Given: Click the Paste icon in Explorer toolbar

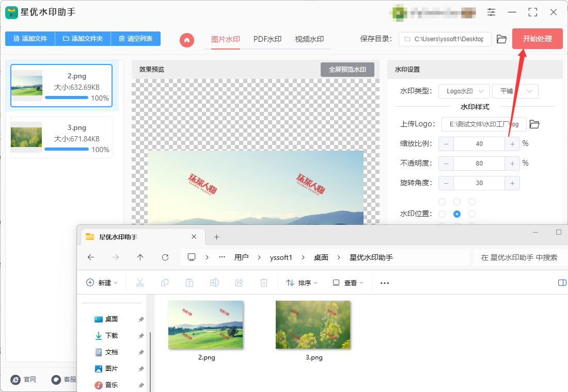Looking at the screenshot, I should point(190,283).
